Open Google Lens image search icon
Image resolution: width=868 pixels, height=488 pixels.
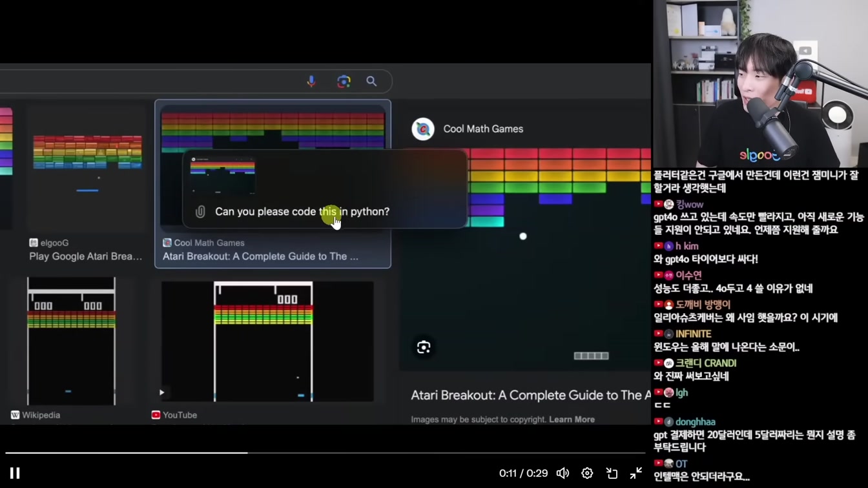344,81
